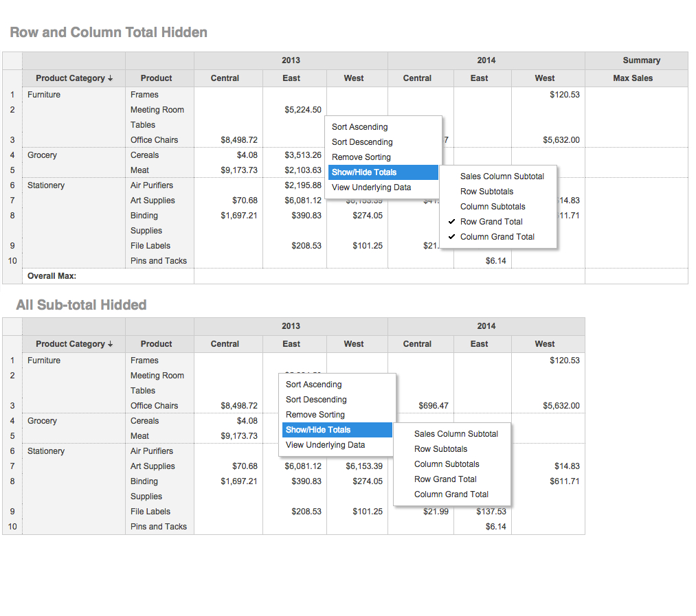Select the Furniture row in upper table
696x616 pixels.
point(44,95)
